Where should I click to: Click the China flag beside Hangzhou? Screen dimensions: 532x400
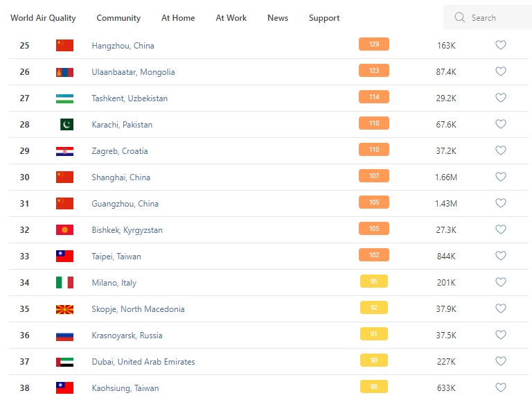(64, 46)
